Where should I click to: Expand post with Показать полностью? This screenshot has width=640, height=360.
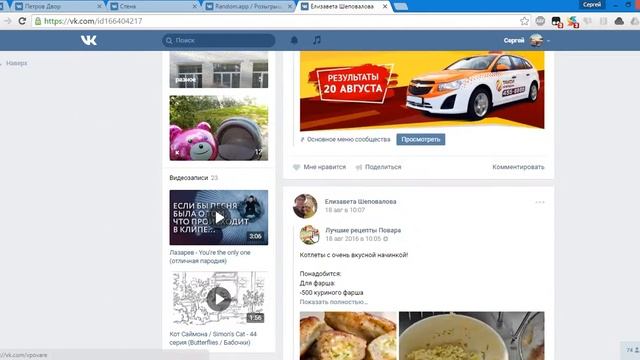click(333, 302)
